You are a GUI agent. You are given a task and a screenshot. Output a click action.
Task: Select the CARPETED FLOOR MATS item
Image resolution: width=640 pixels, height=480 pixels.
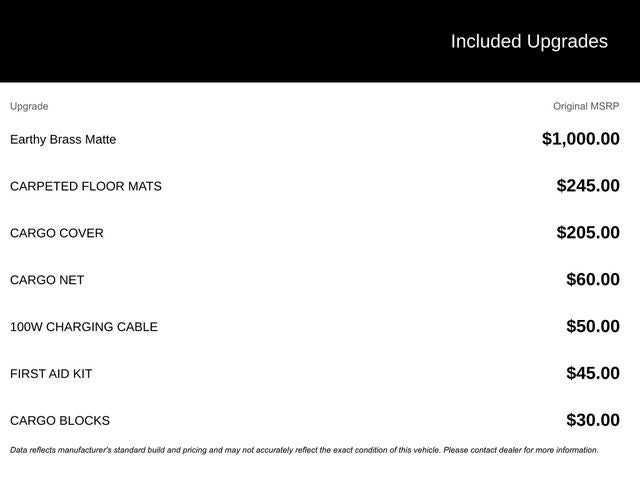tap(85, 186)
